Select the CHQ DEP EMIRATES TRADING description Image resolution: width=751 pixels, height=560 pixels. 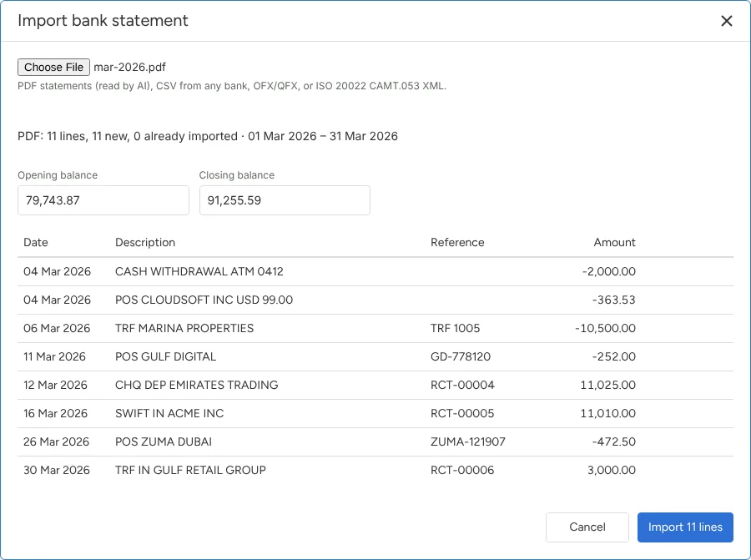pyautogui.click(x=196, y=385)
